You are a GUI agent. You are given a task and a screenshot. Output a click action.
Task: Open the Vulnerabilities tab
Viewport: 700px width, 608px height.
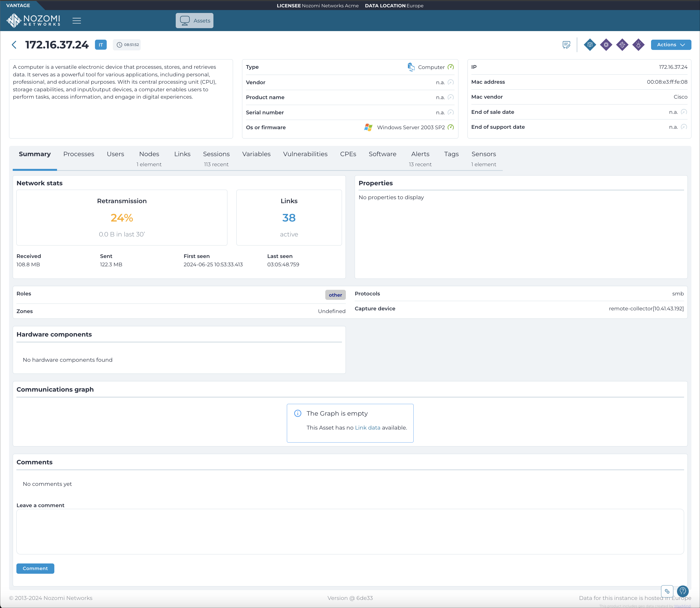pos(305,154)
